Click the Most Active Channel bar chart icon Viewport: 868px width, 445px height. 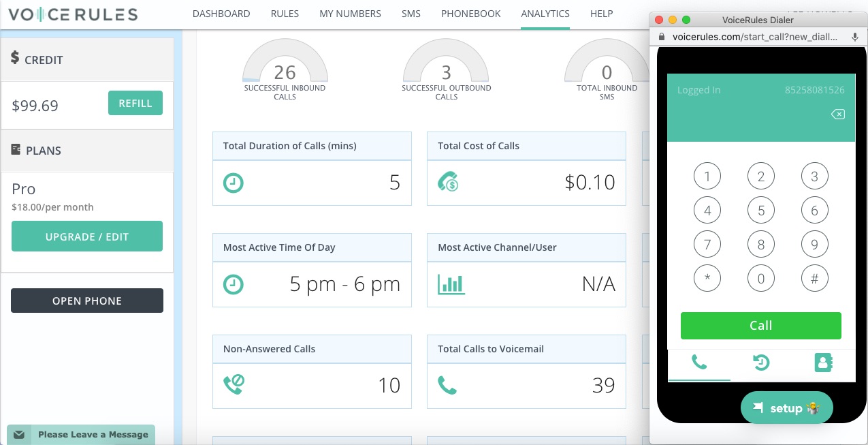(451, 284)
